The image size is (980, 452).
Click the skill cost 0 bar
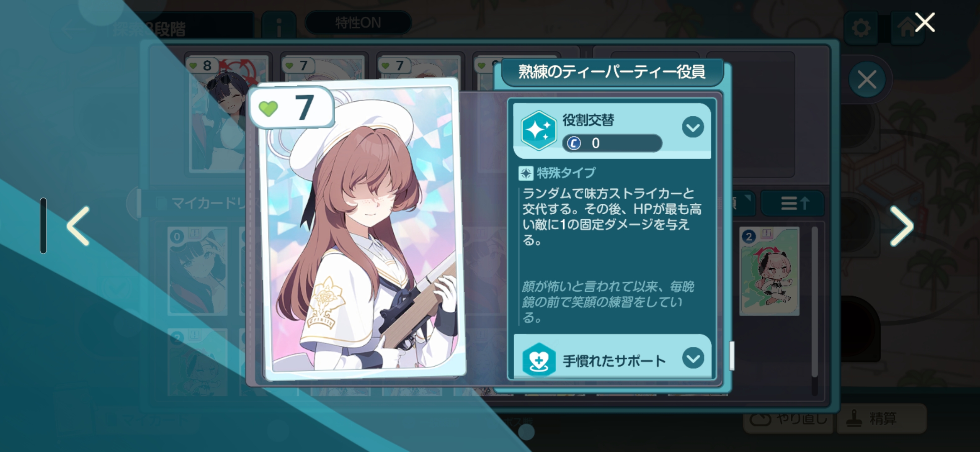[612, 143]
